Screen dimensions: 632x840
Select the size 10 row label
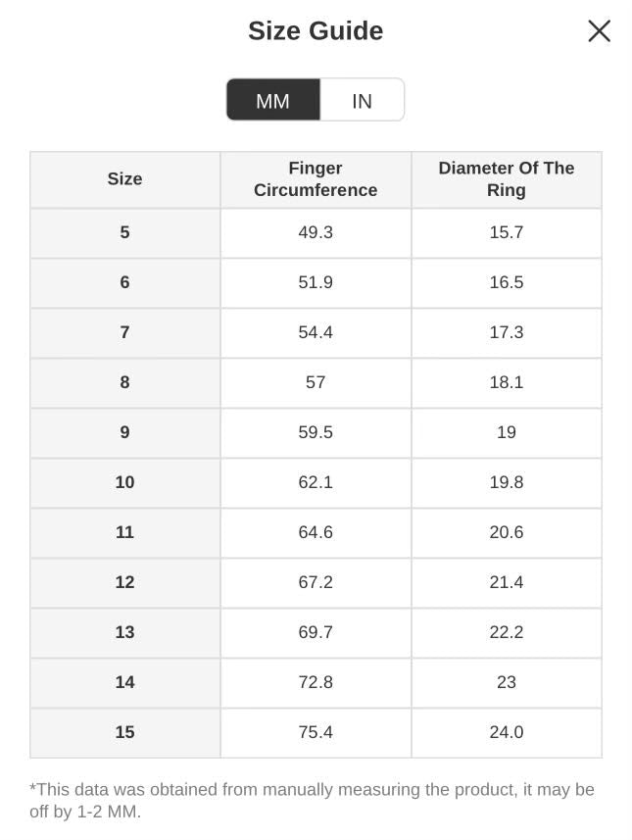[124, 483]
